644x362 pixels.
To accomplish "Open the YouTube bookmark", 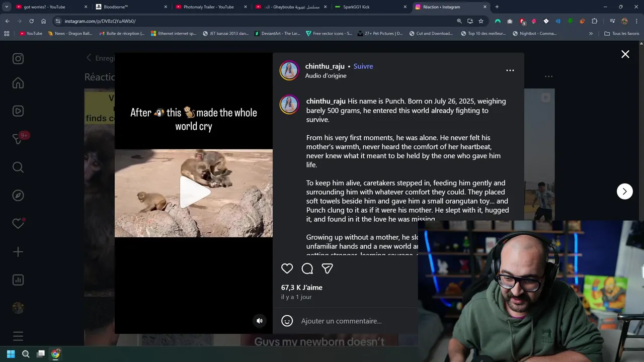I will pyautogui.click(x=31, y=34).
